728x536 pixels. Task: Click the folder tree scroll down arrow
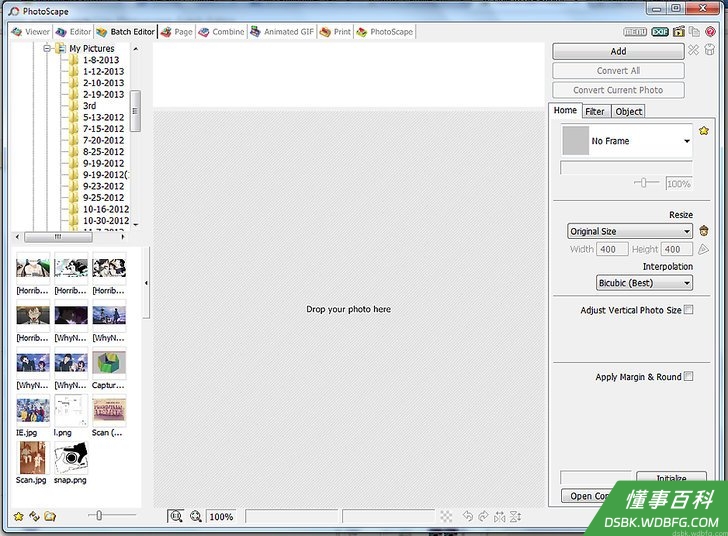coord(136,224)
